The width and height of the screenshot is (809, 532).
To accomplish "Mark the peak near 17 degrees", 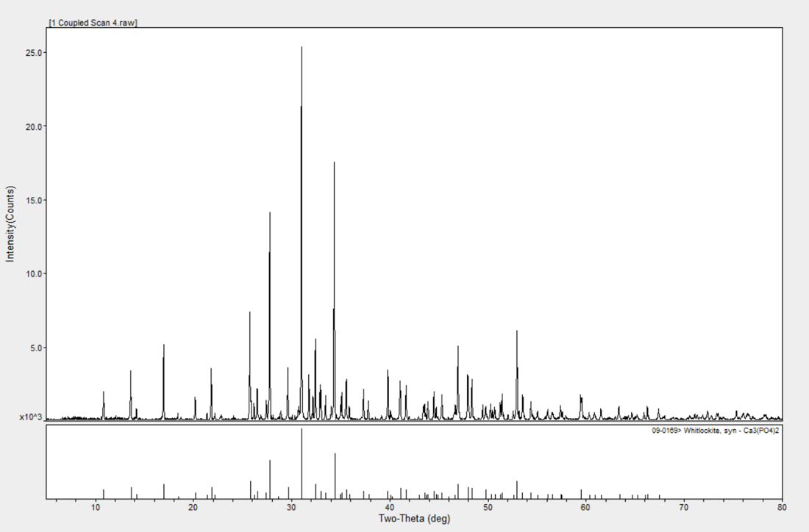I will pyautogui.click(x=164, y=347).
